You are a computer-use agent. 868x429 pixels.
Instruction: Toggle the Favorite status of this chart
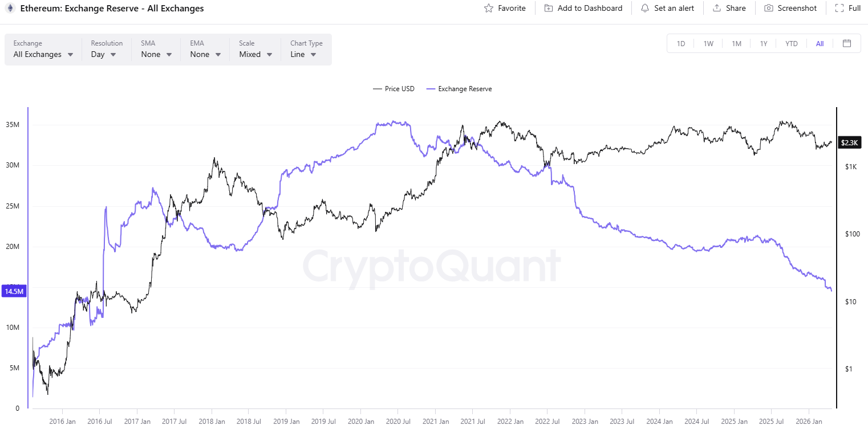[505, 8]
